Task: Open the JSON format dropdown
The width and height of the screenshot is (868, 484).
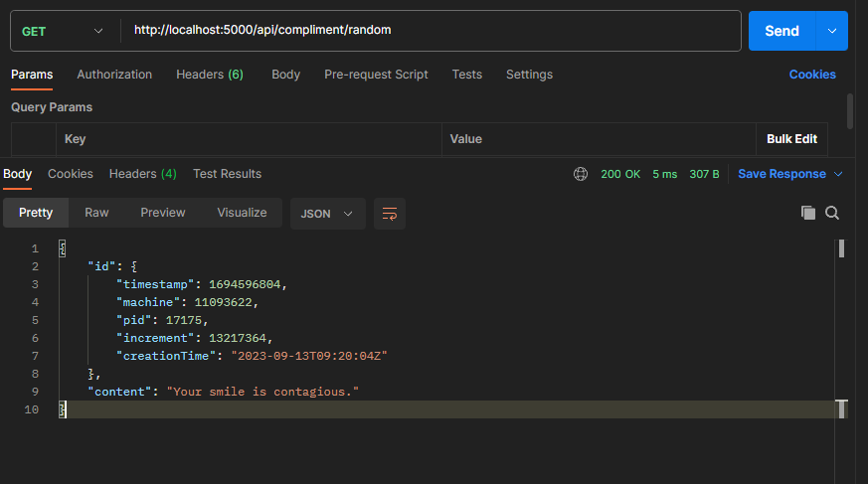Action: coord(327,214)
